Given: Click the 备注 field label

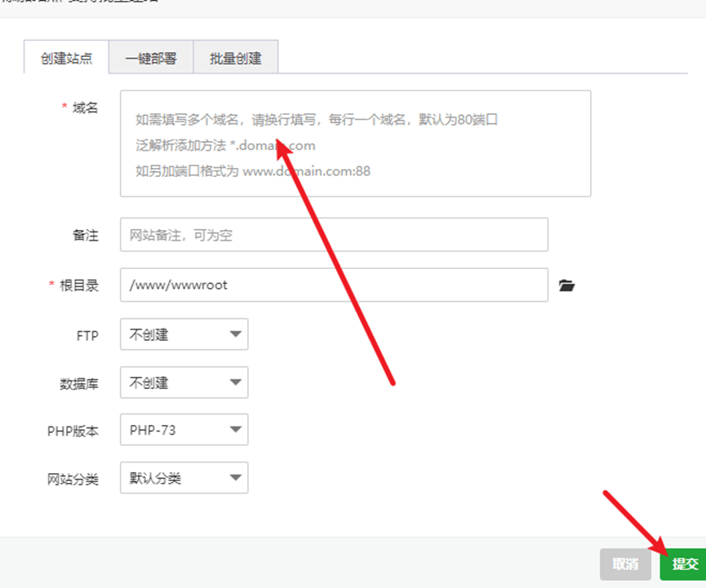Looking at the screenshot, I should pos(85,235).
